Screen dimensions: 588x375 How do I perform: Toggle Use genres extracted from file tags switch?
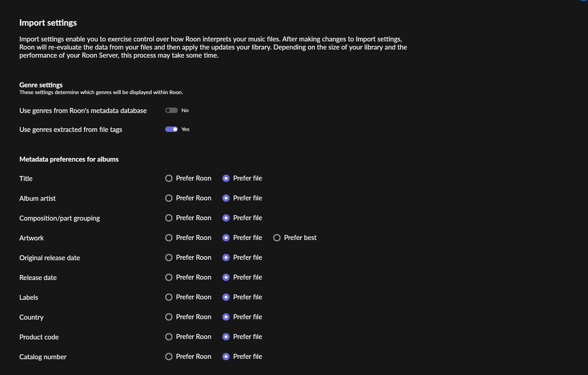coord(172,129)
